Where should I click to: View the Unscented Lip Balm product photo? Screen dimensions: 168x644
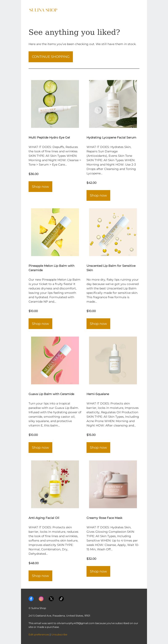tap(113, 232)
